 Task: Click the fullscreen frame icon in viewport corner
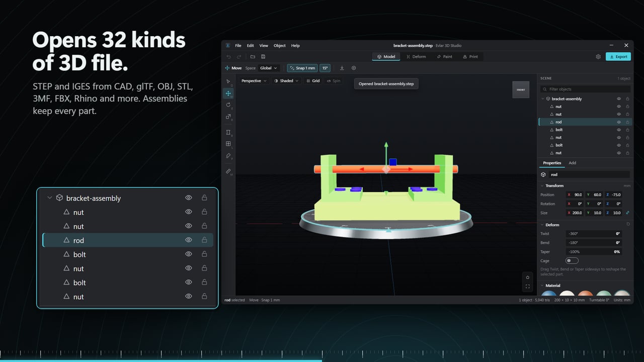click(527, 287)
